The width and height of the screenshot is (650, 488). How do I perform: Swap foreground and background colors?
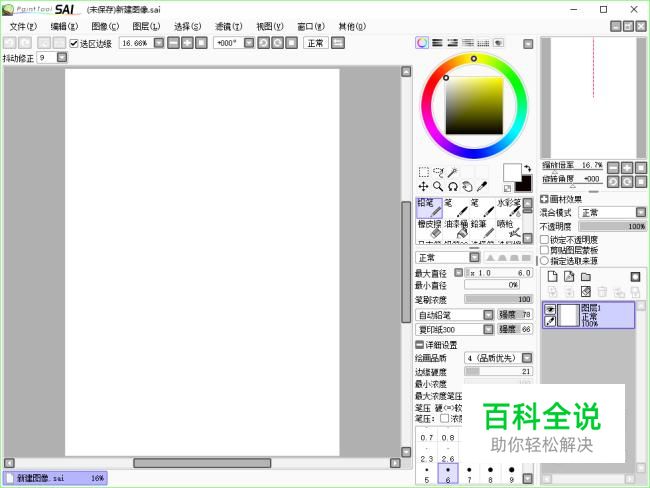tap(527, 168)
